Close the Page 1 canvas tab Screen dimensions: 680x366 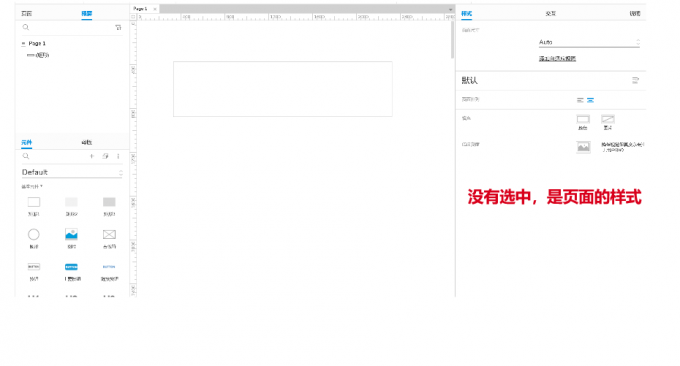click(x=155, y=9)
